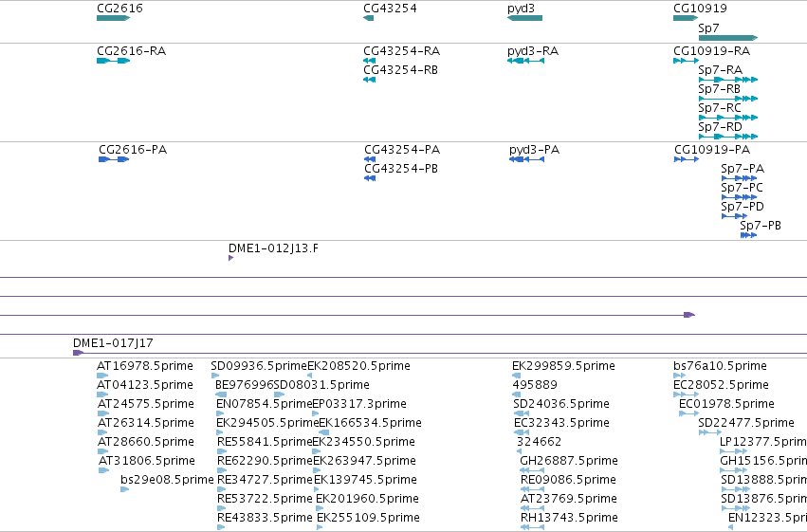
Task: Select the CG43254-PB protein
Action: [370, 178]
